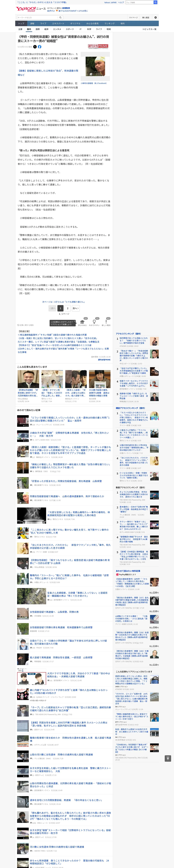Open 【画像】容疑者に発覚した12年前の告白 link
This screenshot has height=868, width=174.
point(48,73)
